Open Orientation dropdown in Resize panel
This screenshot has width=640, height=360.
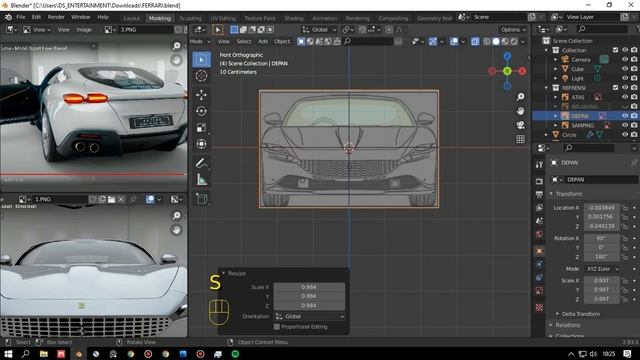click(309, 316)
